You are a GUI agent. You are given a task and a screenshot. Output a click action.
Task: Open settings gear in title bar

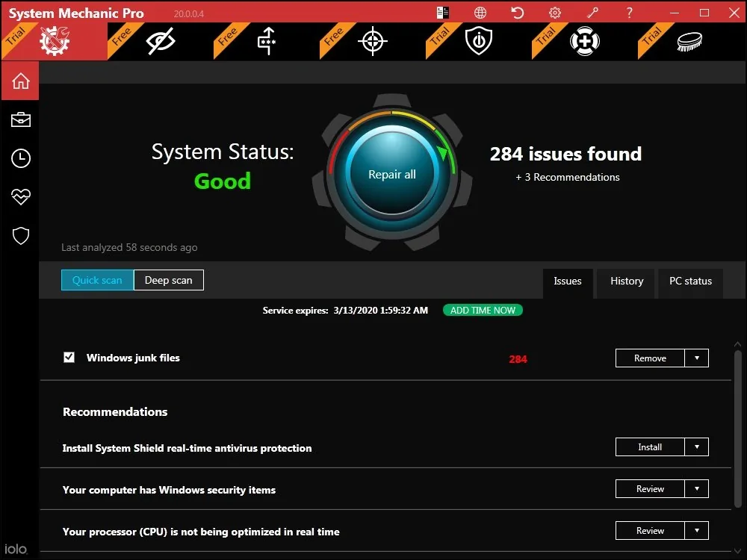tap(555, 13)
